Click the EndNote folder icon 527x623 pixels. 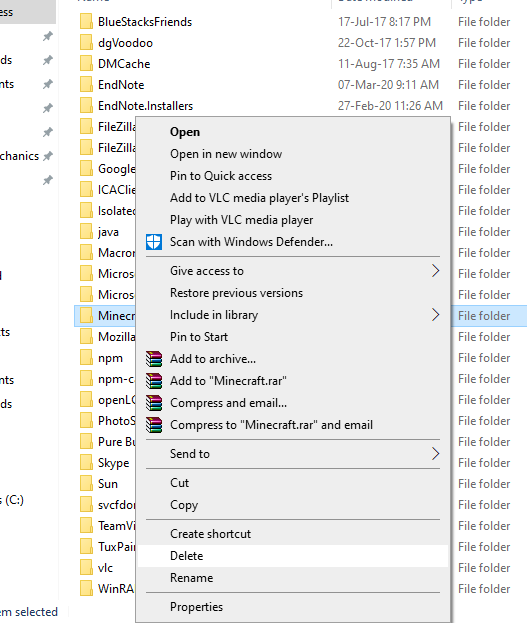coord(86,85)
